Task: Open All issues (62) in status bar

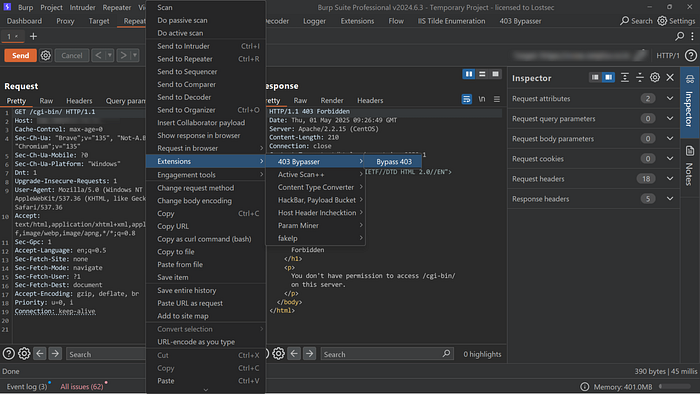Action: (82, 386)
